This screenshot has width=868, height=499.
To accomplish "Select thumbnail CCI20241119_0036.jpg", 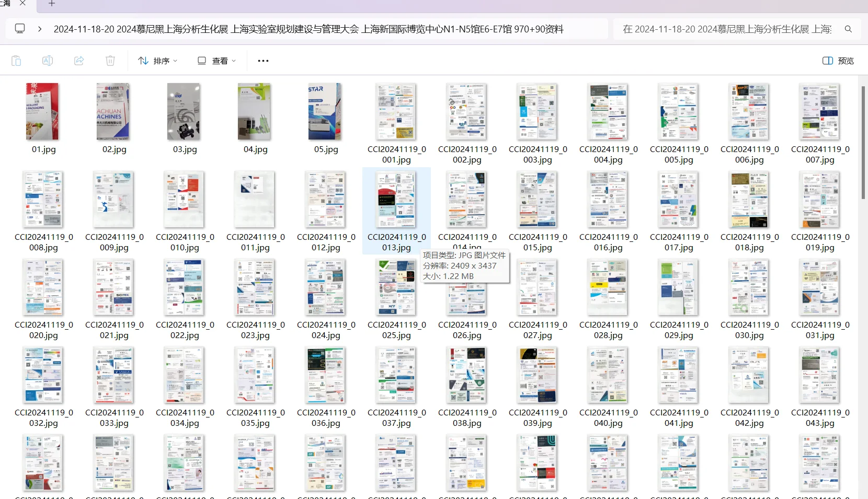I will pyautogui.click(x=326, y=375).
